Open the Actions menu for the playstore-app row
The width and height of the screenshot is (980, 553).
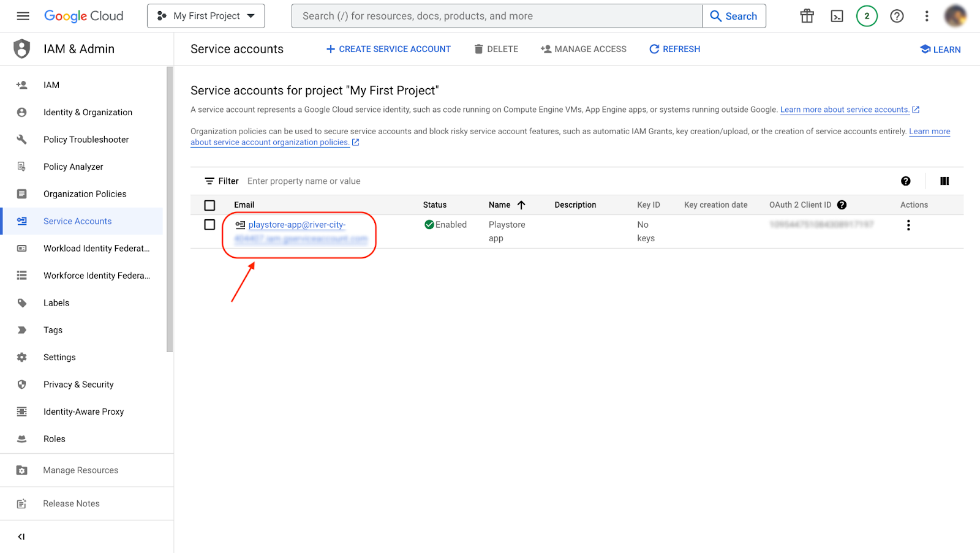coord(908,225)
